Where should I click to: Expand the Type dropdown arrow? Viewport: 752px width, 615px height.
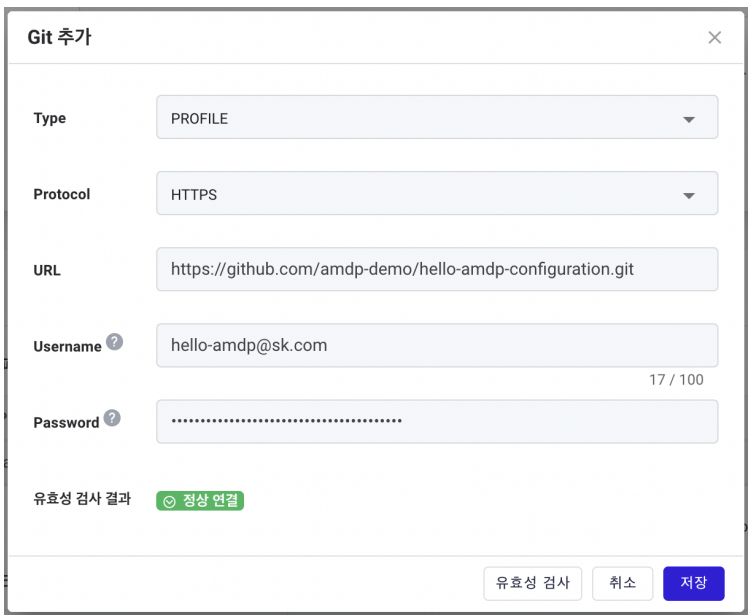pos(689,119)
